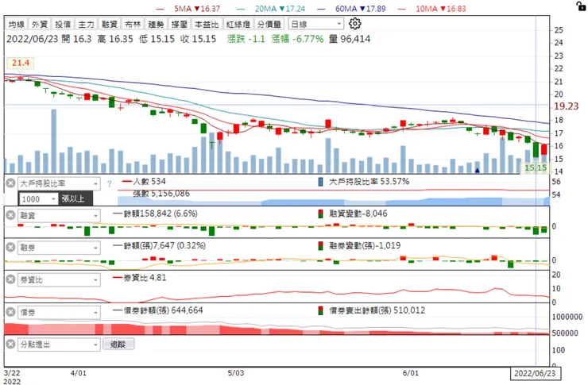Remove the 融資 indicator panel
Image resolution: width=588 pixels, height=385 pixels.
pyautogui.click(x=11, y=215)
